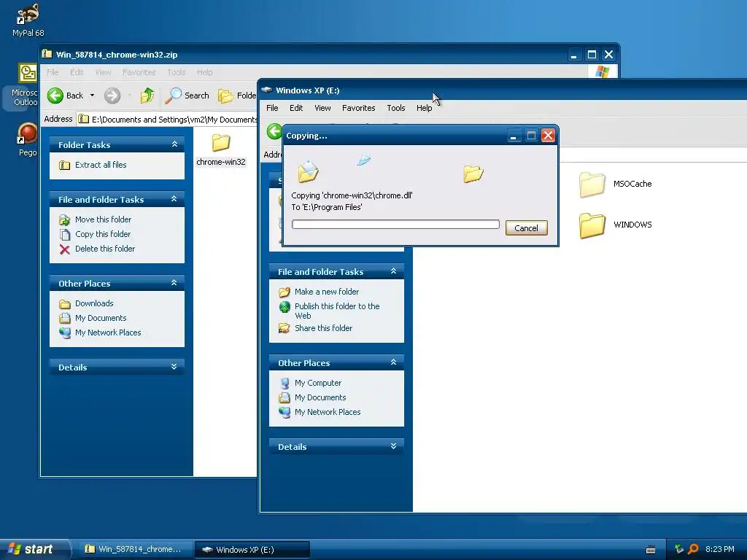Open My Computer from Other Places
Image resolution: width=747 pixels, height=560 pixels.
click(x=310, y=383)
